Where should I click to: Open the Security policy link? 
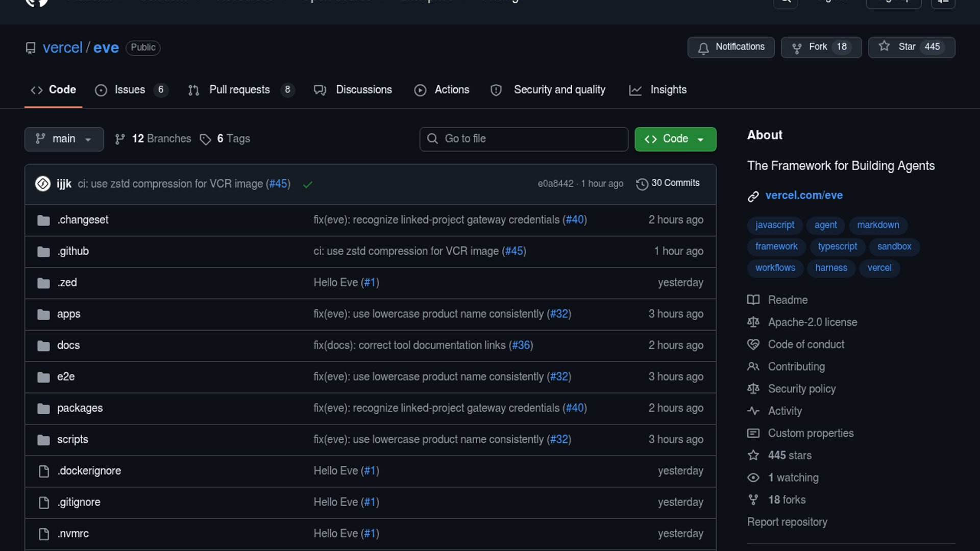tap(802, 389)
